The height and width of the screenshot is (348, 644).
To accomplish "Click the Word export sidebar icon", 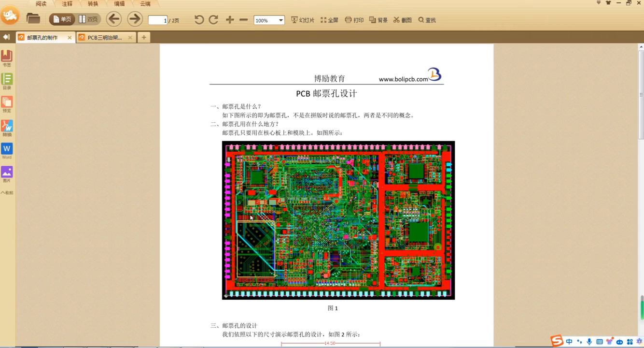I will pyautogui.click(x=7, y=150).
